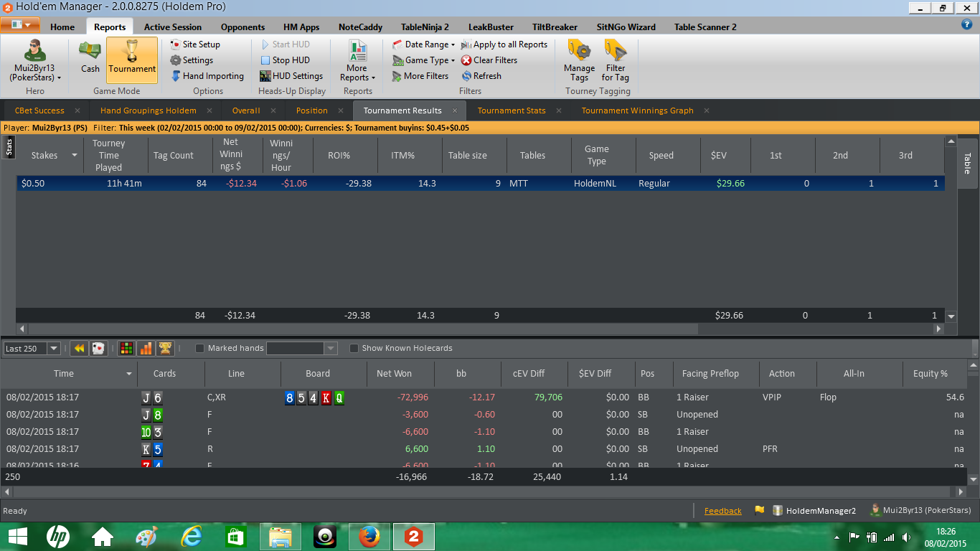Select the hand with net won 6,600
The width and height of the screenshot is (980, 551).
485,449
